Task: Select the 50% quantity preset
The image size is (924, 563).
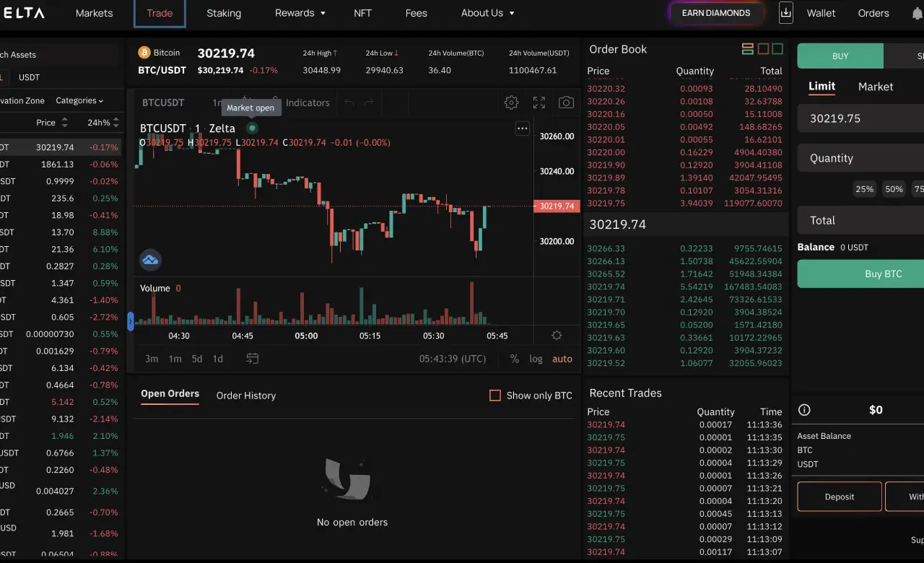Action: click(894, 188)
